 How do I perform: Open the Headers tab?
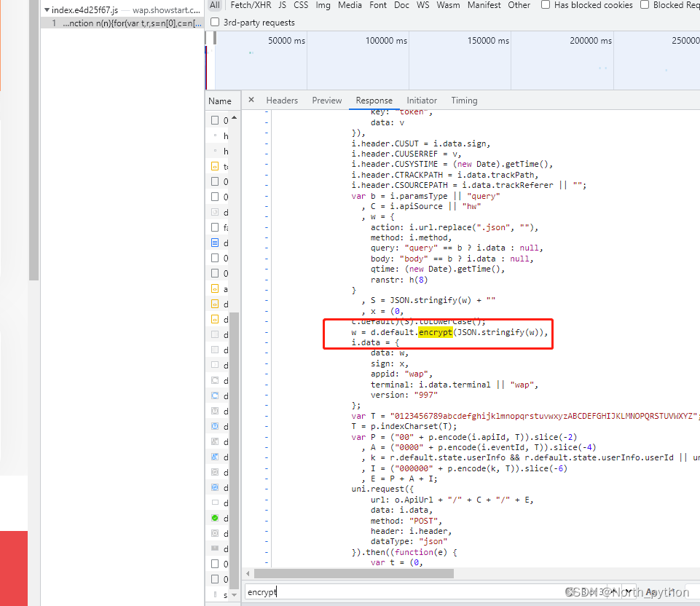click(282, 101)
